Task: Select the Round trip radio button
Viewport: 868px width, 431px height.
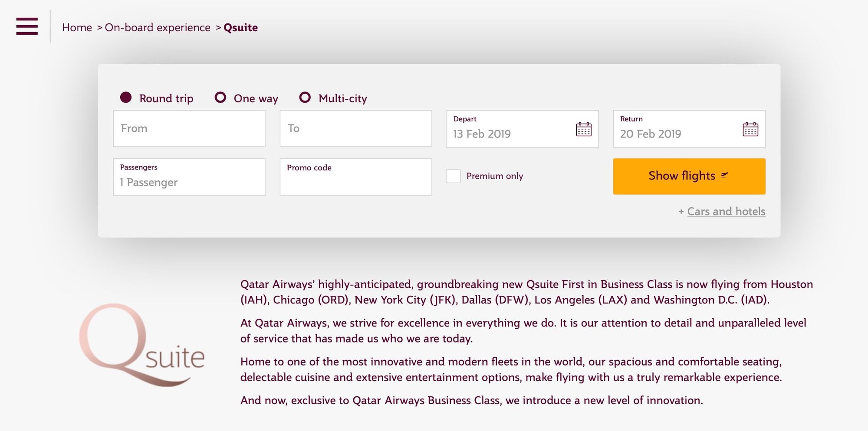Action: (x=126, y=98)
